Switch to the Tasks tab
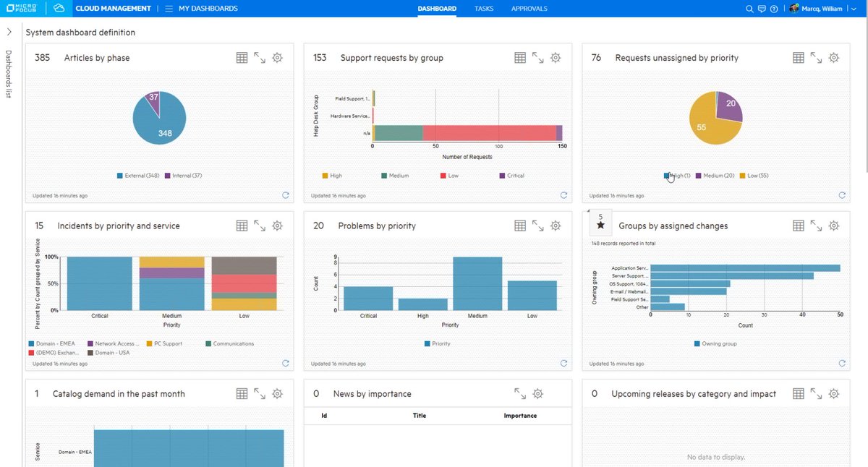This screenshot has height=467, width=868. click(x=484, y=9)
